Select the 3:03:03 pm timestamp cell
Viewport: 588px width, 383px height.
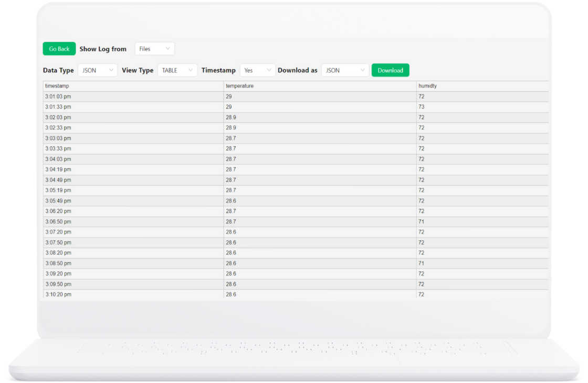click(x=133, y=139)
